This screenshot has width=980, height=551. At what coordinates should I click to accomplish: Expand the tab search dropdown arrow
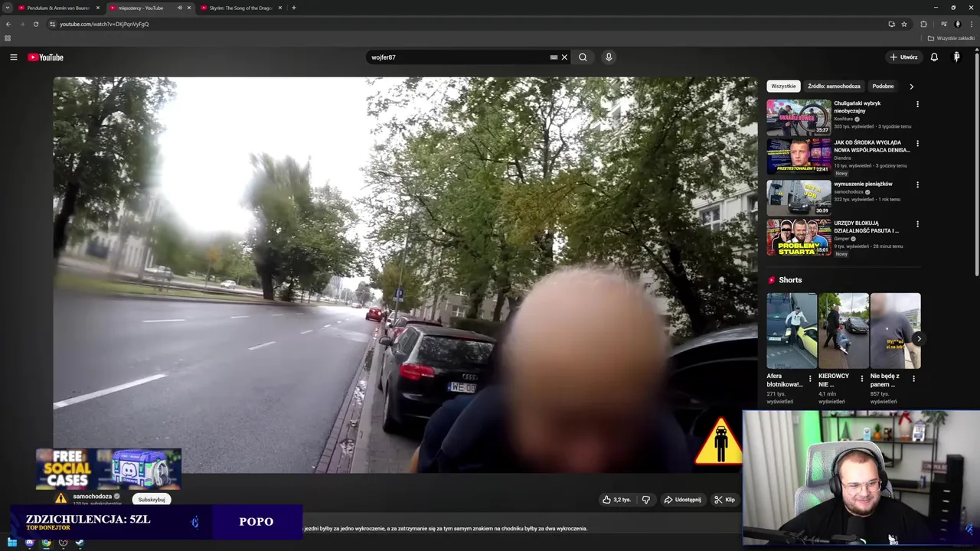(x=8, y=8)
